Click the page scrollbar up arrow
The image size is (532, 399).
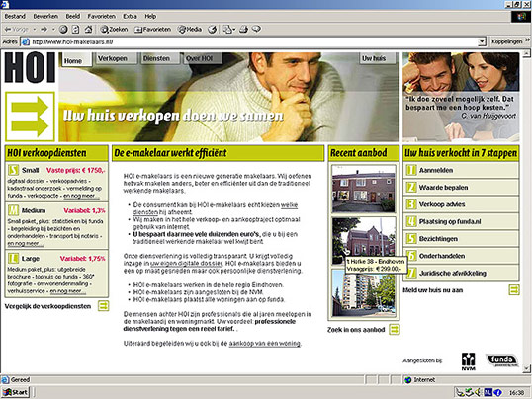coord(527,53)
